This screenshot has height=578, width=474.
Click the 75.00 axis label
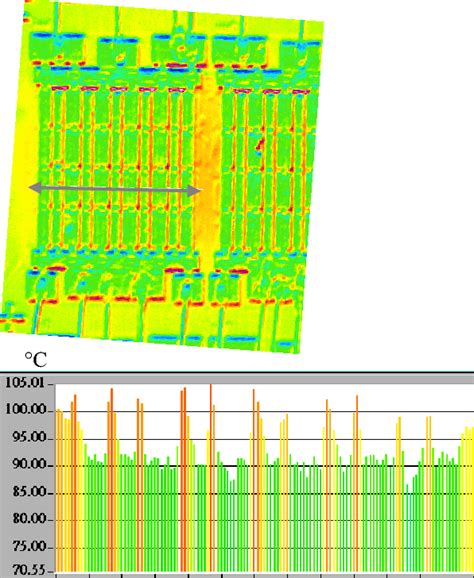(x=29, y=546)
